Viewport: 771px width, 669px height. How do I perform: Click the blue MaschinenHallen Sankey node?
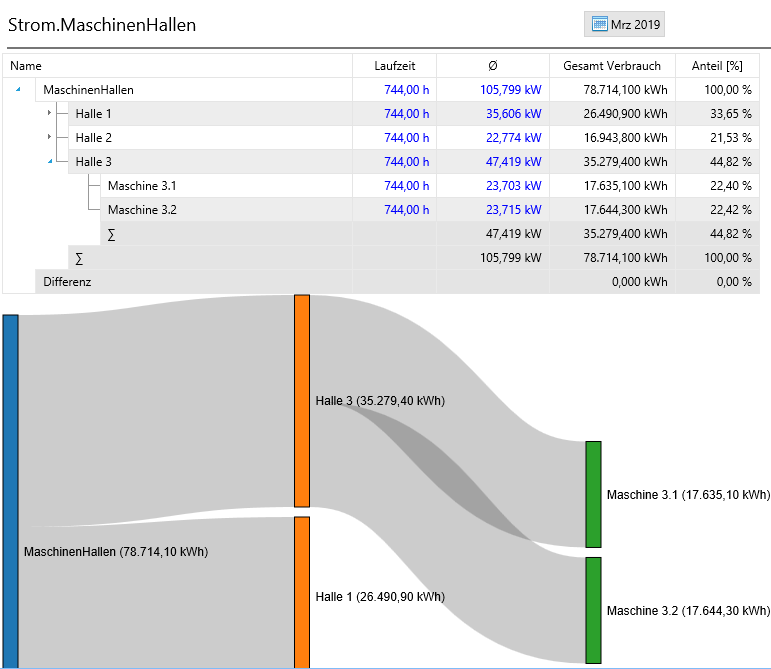click(10, 490)
